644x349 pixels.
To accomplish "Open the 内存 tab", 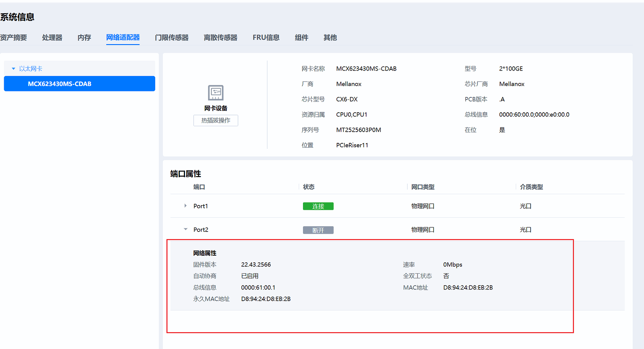I will (84, 38).
